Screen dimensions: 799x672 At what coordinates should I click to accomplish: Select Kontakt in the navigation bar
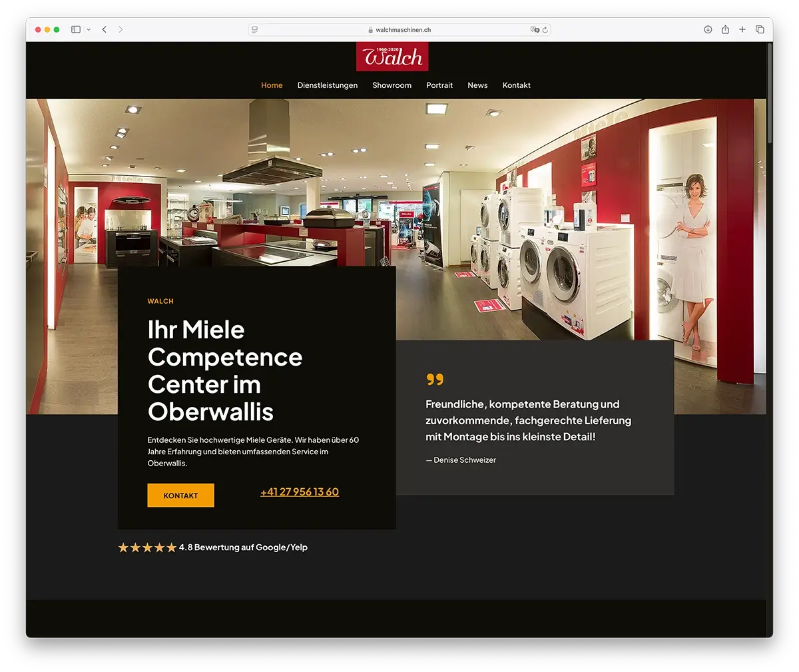click(517, 85)
